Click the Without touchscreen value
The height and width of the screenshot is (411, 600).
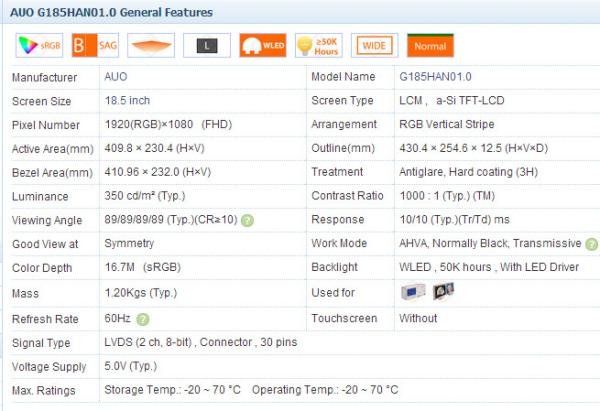tap(418, 318)
